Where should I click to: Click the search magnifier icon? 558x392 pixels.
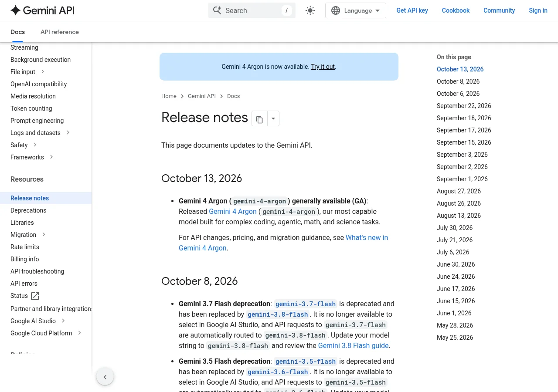(217, 10)
